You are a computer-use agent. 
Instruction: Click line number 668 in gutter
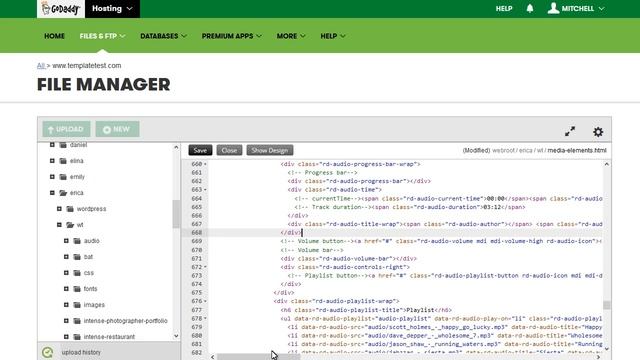pyautogui.click(x=197, y=233)
